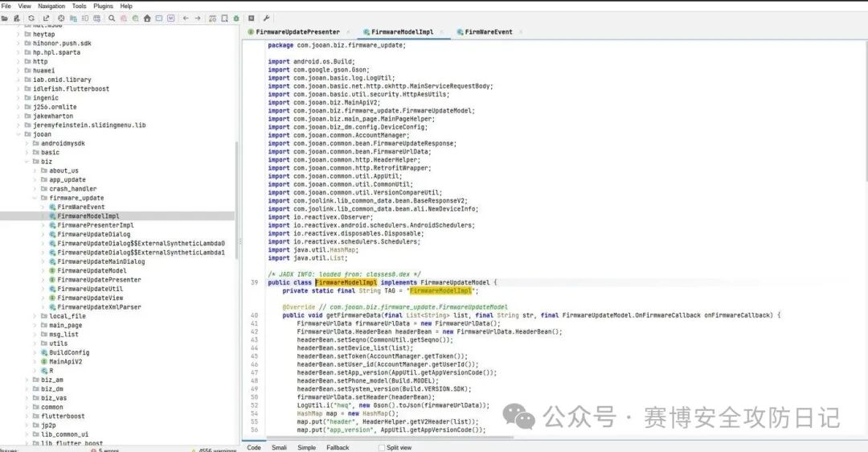
Task: Switch to the Fallback view tab
Action: (338, 447)
